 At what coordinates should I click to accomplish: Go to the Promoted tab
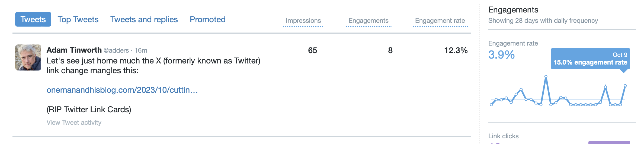[x=207, y=20]
